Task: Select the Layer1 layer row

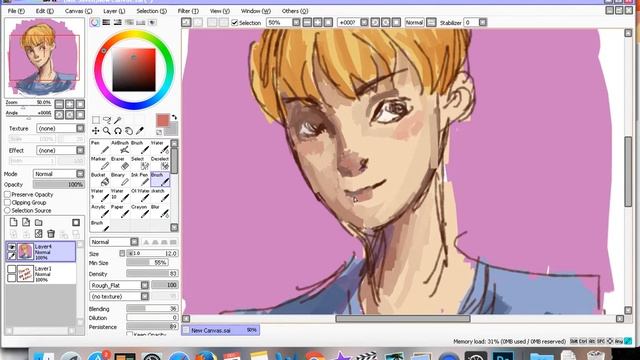Action: 41,274
